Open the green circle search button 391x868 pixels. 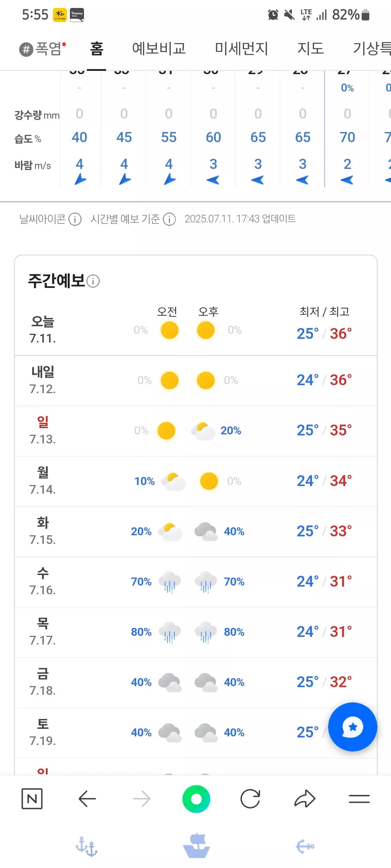pyautogui.click(x=196, y=799)
